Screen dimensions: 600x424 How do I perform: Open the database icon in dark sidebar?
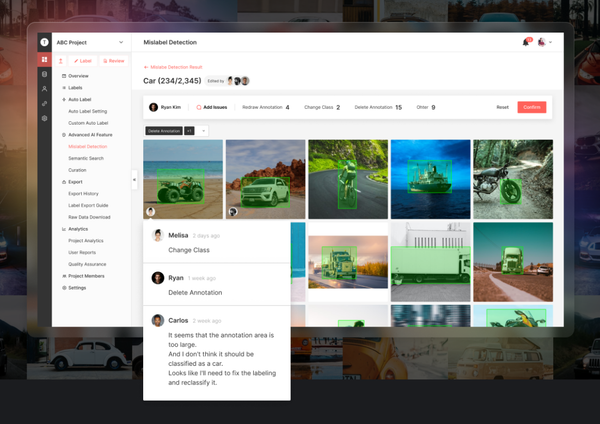click(x=44, y=74)
